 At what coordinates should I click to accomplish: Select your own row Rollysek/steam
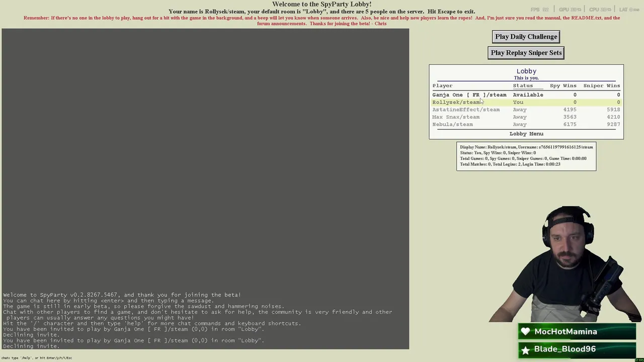526,102
